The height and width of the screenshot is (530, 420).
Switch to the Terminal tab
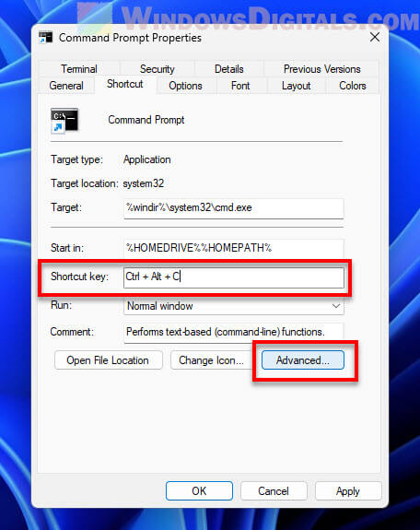[x=79, y=68]
